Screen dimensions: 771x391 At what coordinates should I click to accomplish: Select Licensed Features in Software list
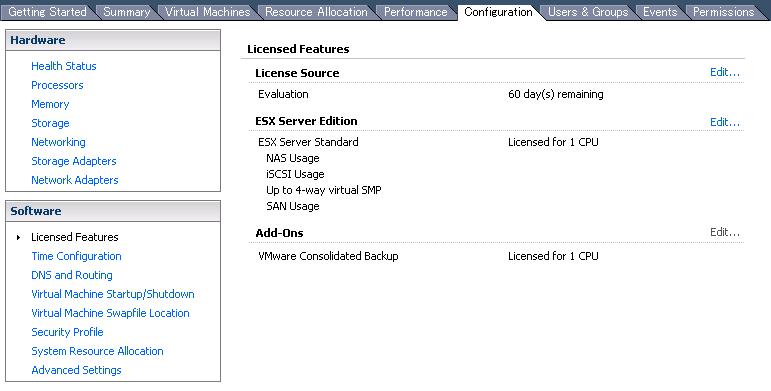click(75, 237)
